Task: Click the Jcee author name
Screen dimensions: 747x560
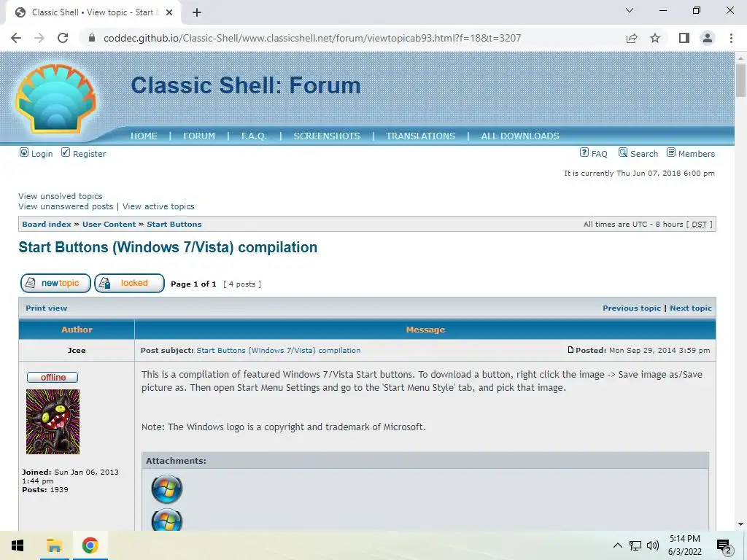Action: pyautogui.click(x=77, y=351)
